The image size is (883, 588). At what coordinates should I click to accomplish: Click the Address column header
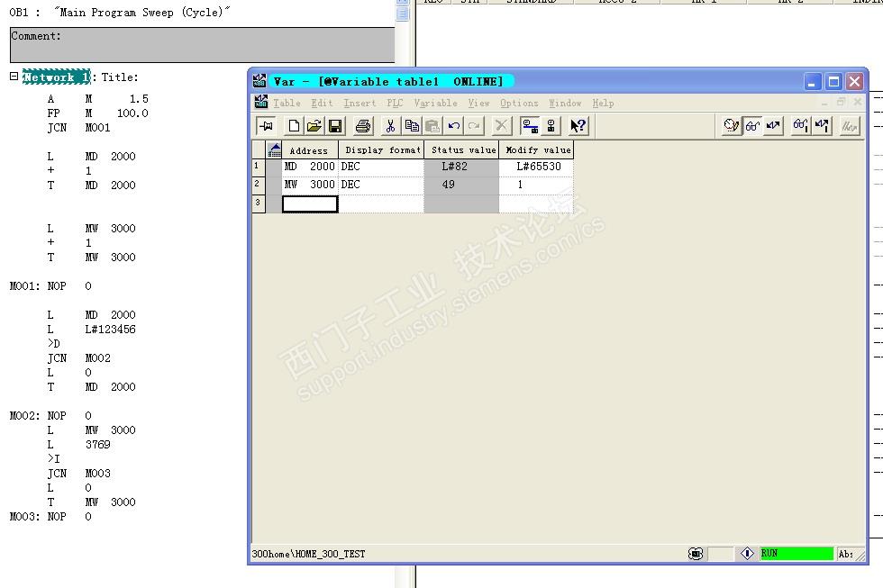tap(308, 150)
